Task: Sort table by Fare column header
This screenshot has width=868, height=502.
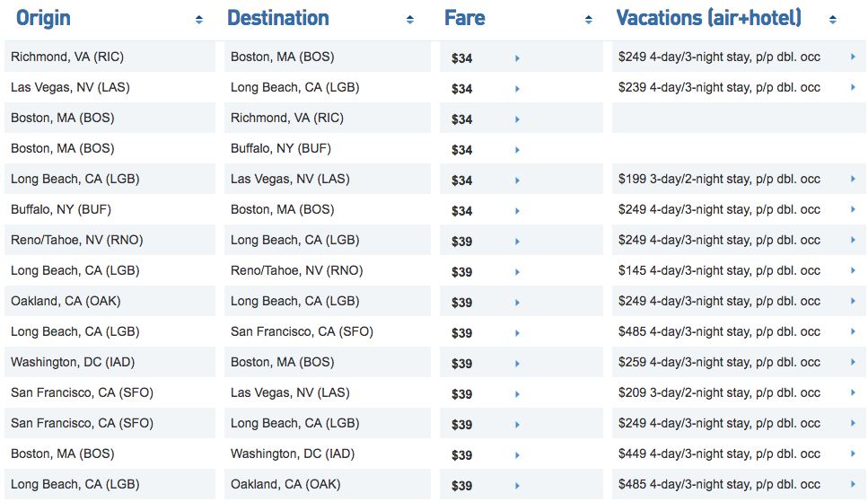Action: [x=464, y=18]
